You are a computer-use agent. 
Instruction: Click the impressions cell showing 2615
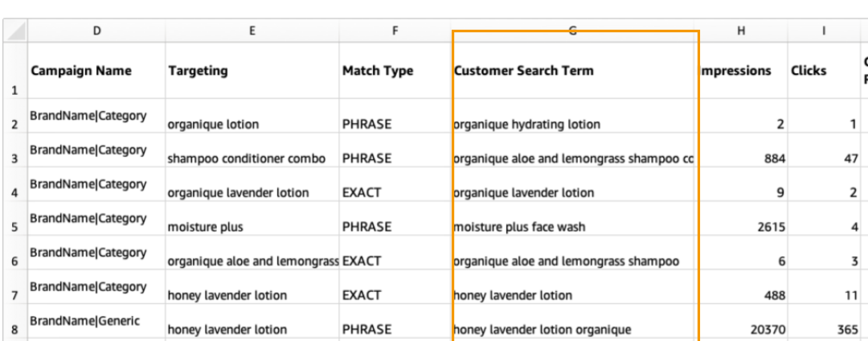[x=740, y=227]
